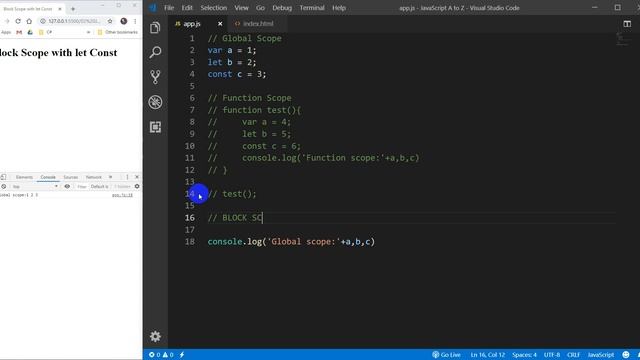
Task: Open the Chrome three-dot menu
Action: 135,21
